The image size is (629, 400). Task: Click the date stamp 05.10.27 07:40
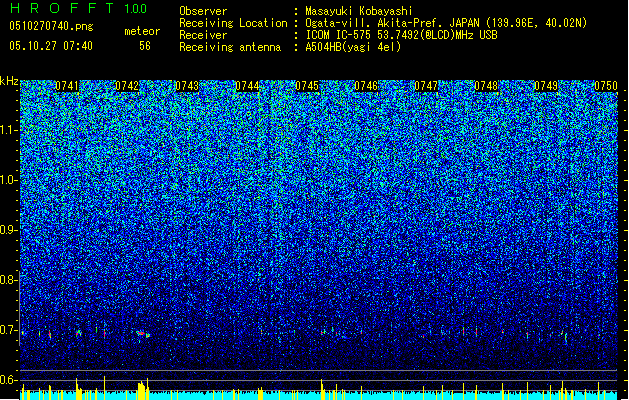point(51,46)
